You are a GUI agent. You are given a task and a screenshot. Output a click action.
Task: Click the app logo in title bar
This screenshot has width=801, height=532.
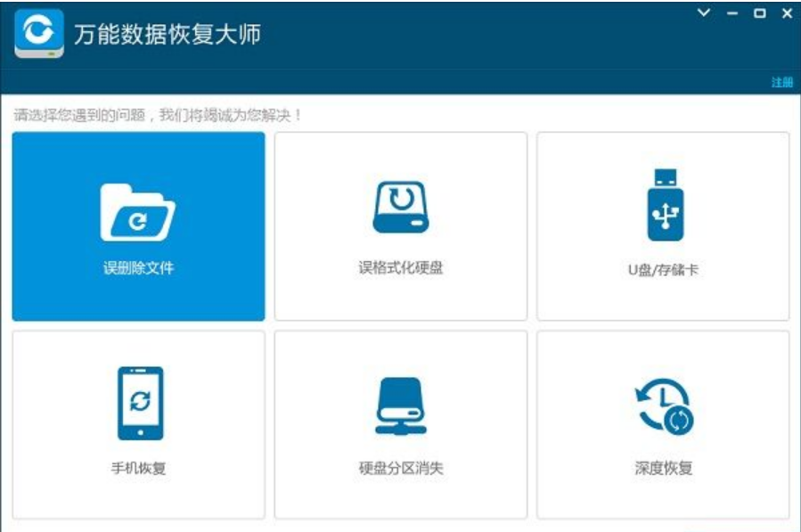tap(39, 34)
